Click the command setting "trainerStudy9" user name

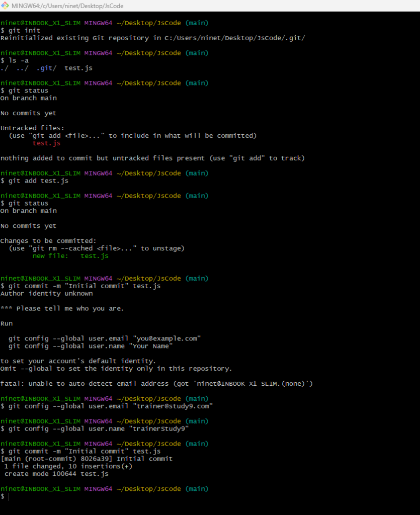[95, 429]
